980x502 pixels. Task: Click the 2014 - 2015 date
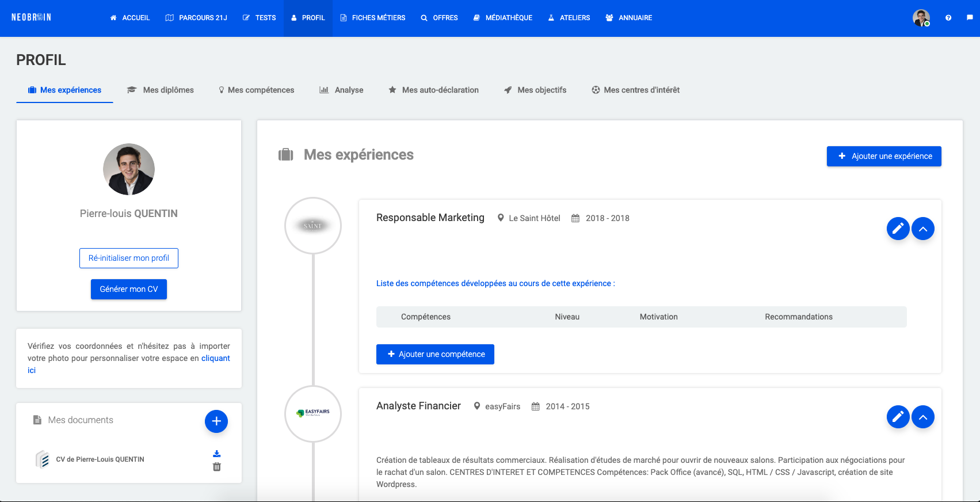(x=568, y=406)
